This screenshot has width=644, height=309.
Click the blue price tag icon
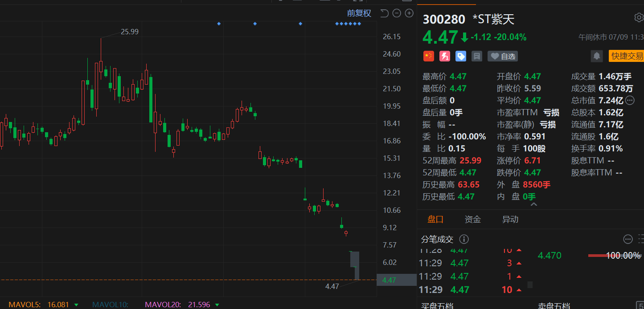(x=461, y=56)
